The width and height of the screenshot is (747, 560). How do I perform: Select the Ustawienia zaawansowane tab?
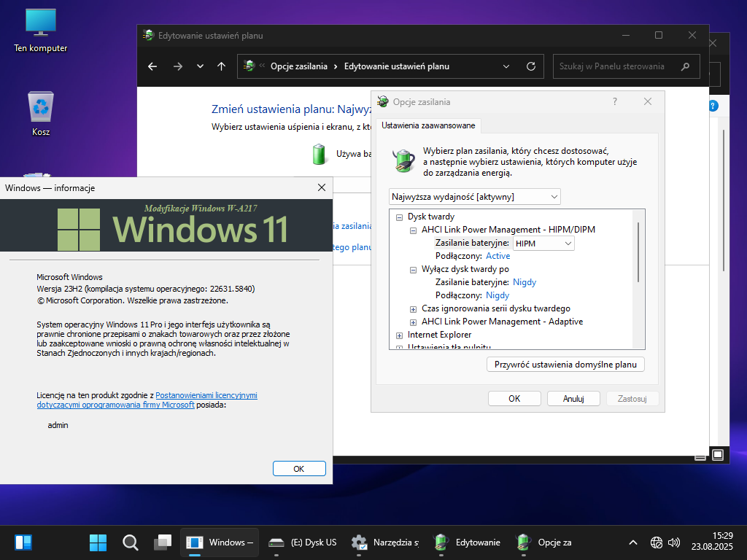click(428, 125)
